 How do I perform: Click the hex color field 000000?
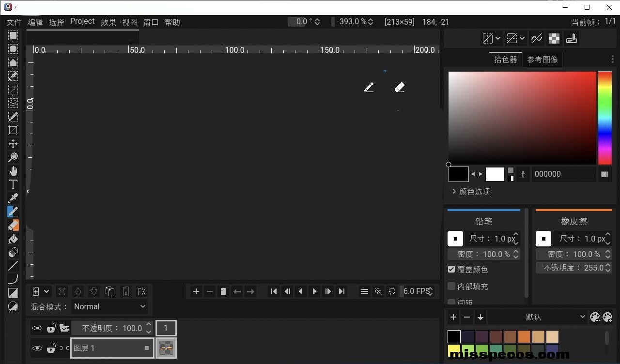click(x=563, y=174)
